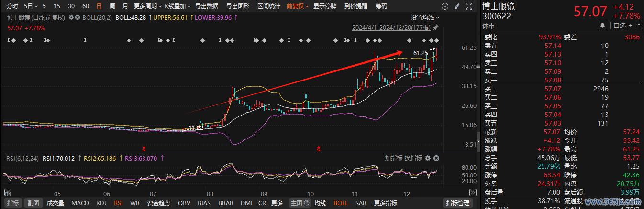Switch sub-chart to OBV indicator
Screen dimensions: 644x209
[184, 203]
